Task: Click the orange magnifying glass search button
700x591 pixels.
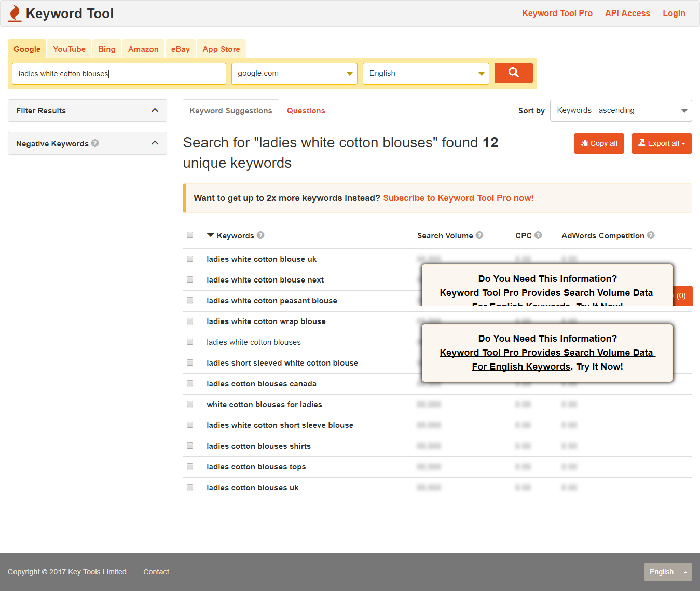Action: pos(513,73)
